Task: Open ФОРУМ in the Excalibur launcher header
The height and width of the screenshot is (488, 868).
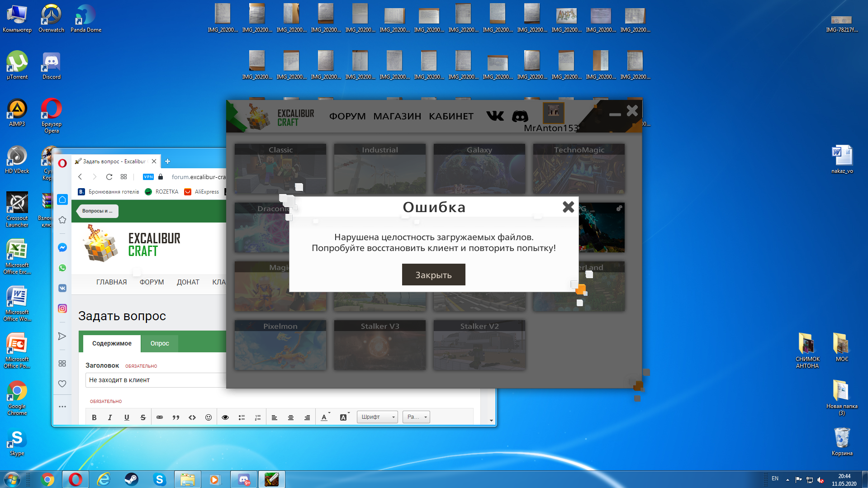Action: point(347,116)
